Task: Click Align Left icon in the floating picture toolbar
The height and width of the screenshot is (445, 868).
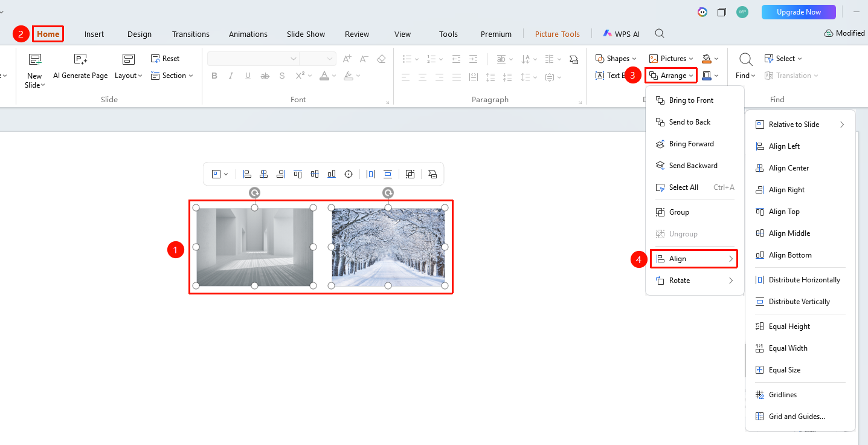Action: 247,174
